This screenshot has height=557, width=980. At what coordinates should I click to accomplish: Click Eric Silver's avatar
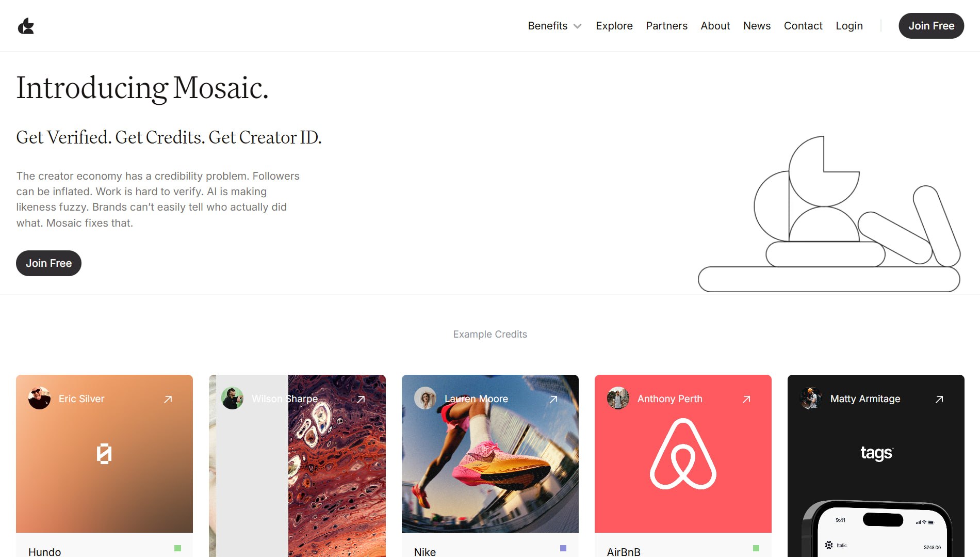tap(40, 398)
